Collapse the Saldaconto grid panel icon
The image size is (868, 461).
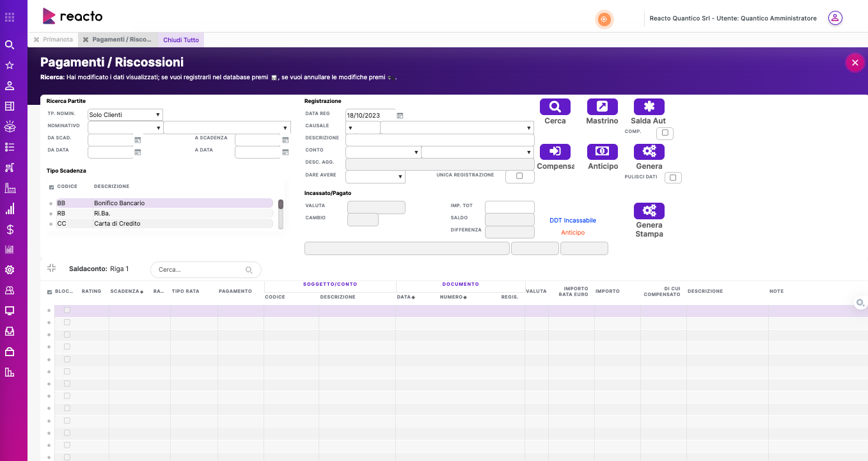pyautogui.click(x=52, y=269)
